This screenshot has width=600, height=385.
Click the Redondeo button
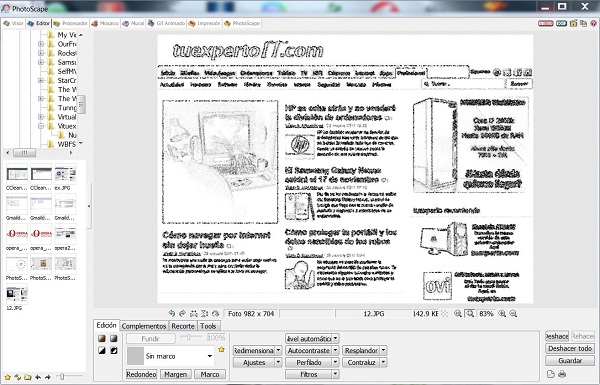(141, 374)
